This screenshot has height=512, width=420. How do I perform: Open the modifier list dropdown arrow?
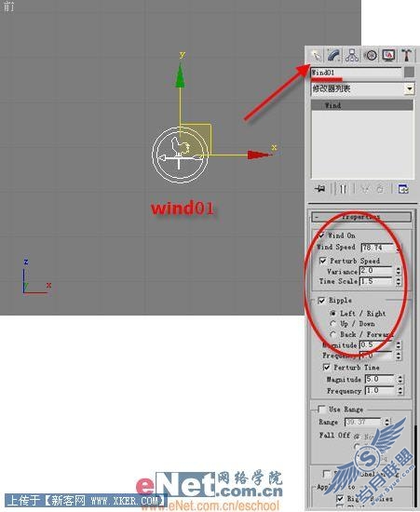tap(409, 88)
